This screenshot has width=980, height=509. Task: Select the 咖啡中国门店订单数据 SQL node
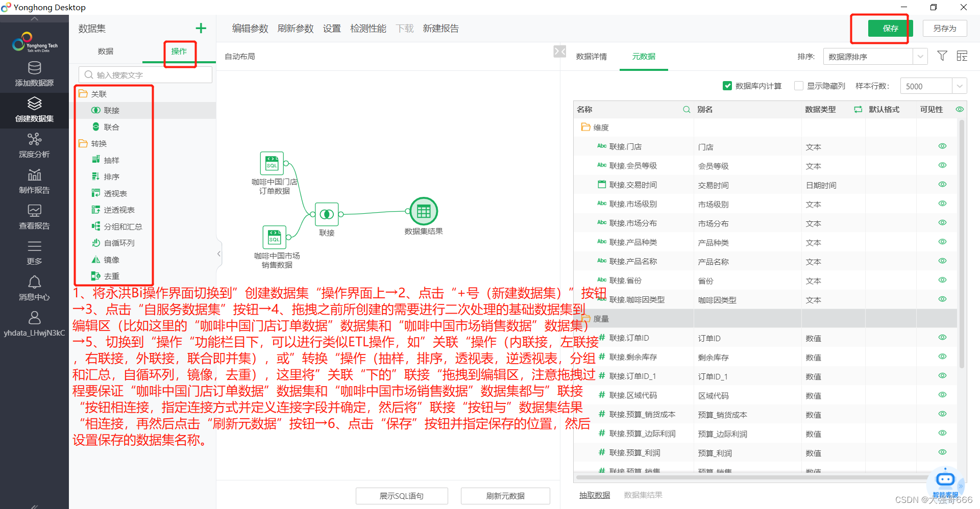click(x=272, y=164)
